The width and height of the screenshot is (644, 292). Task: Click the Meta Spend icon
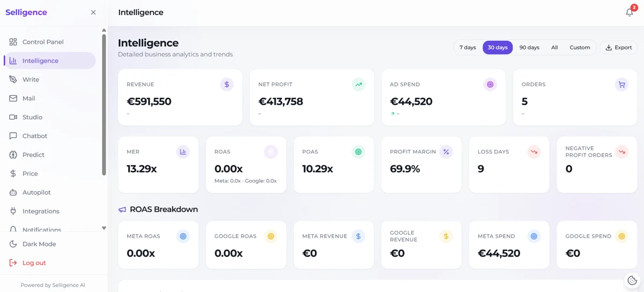point(534,236)
